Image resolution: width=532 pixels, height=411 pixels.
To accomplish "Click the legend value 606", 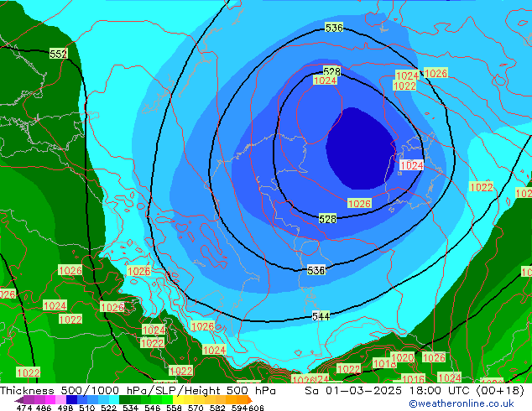I will pyautogui.click(x=256, y=408).
